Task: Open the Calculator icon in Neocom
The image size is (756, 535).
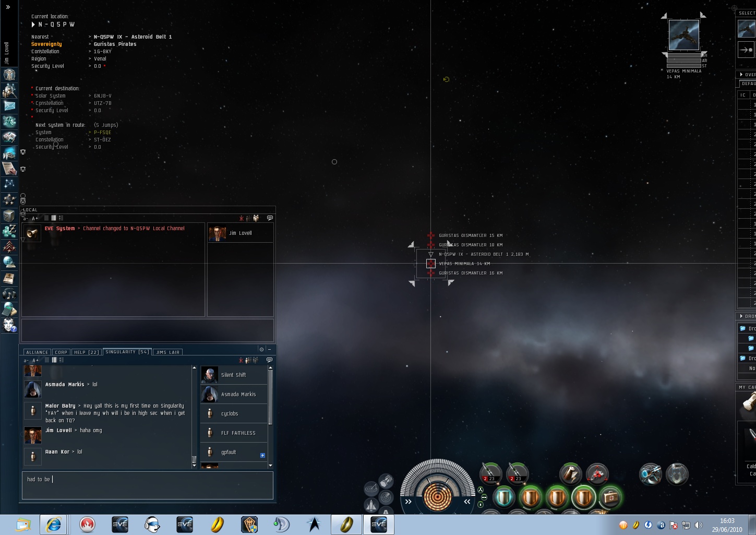Action: [x=9, y=309]
